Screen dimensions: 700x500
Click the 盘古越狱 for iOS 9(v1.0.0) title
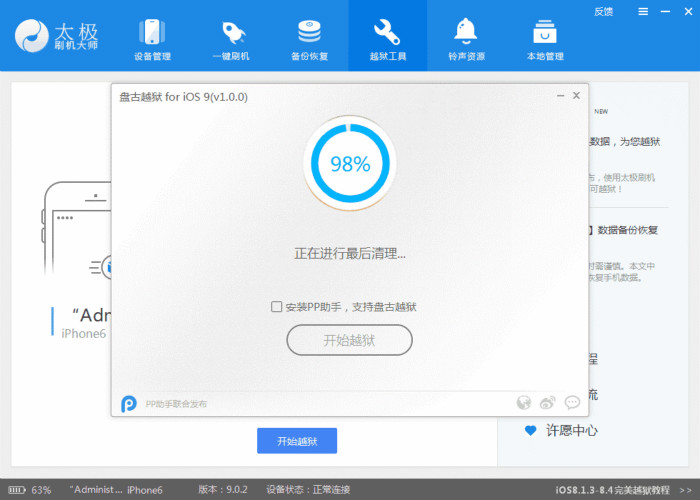click(183, 97)
